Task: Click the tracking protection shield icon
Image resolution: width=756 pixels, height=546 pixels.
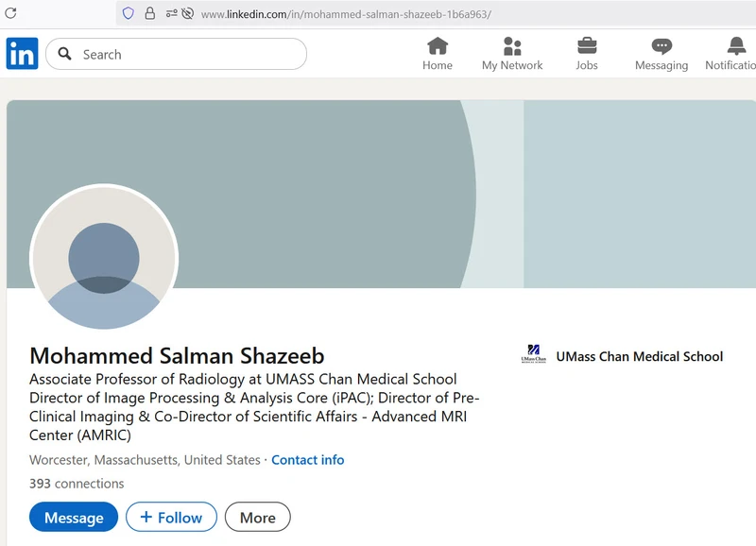Action: click(x=129, y=13)
